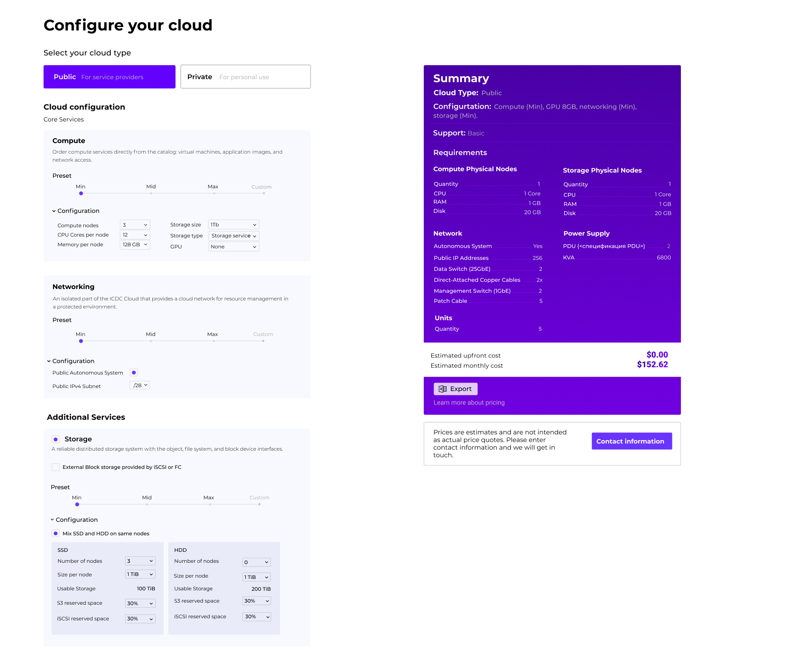This screenshot has height=650, width=812.
Task: Click the Export spreadsheet icon
Action: [x=442, y=389]
